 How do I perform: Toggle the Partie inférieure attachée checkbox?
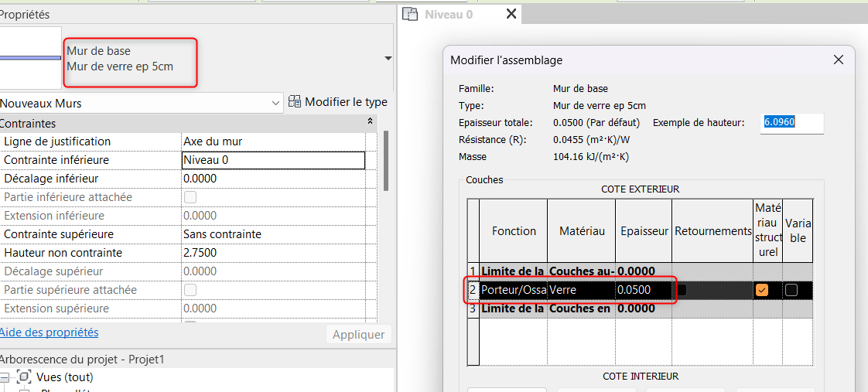[x=190, y=197]
